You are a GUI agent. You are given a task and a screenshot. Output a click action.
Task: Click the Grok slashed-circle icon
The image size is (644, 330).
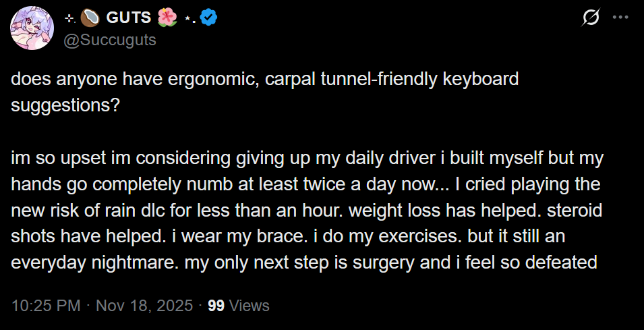tap(590, 18)
